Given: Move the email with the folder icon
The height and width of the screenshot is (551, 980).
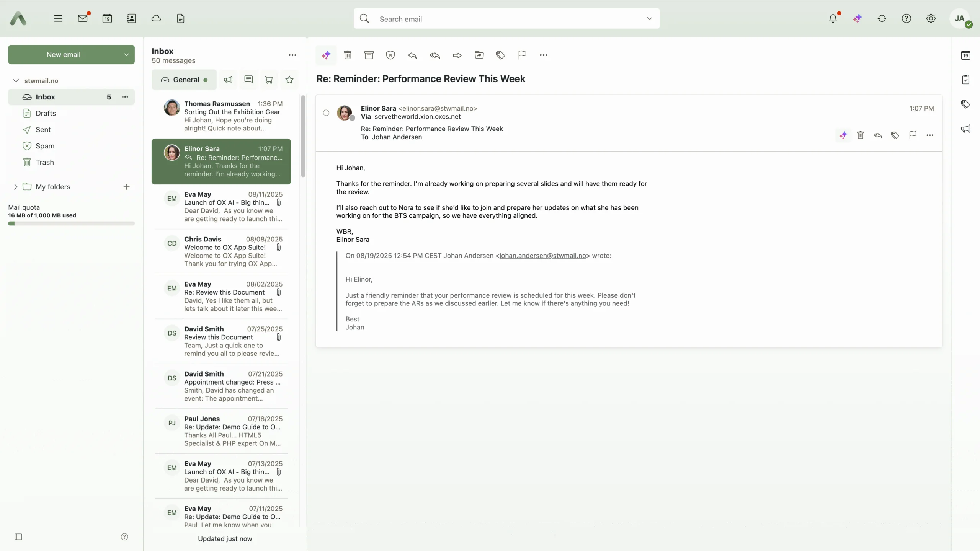Looking at the screenshot, I should [x=479, y=55].
